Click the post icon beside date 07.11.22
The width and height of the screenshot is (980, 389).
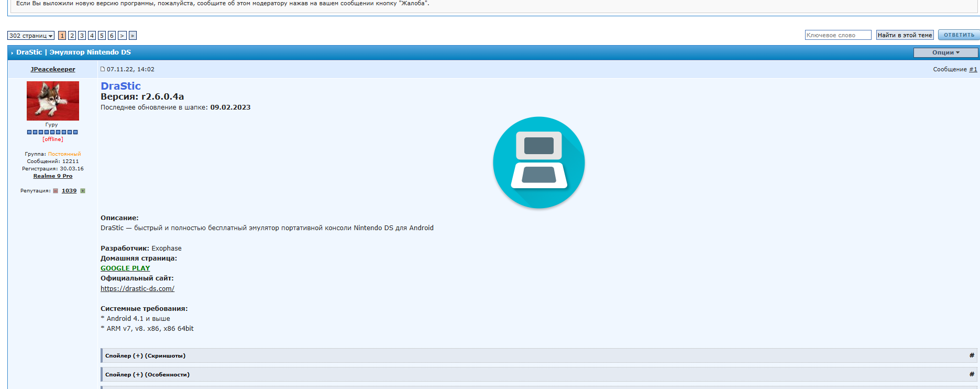[103, 69]
